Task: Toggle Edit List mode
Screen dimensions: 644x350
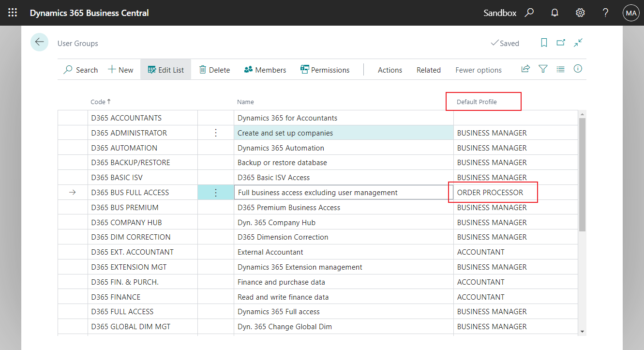Action: 165,69
